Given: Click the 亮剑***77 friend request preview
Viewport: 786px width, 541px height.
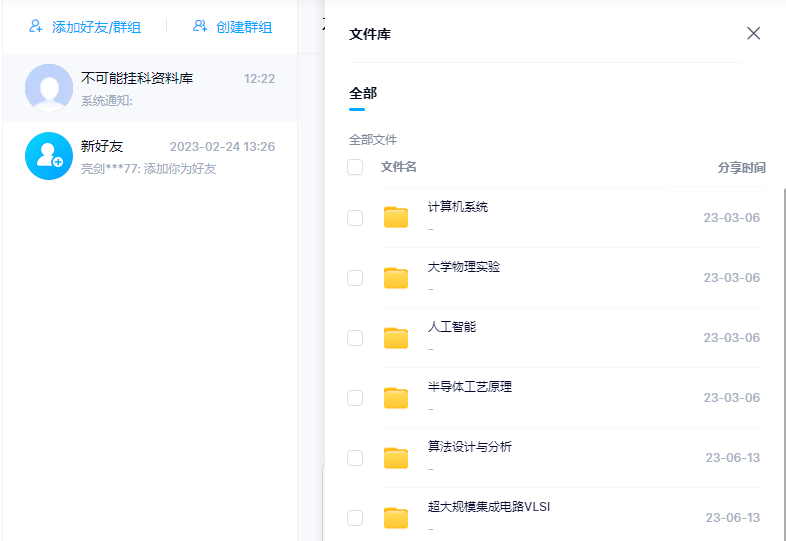Looking at the screenshot, I should point(148,168).
